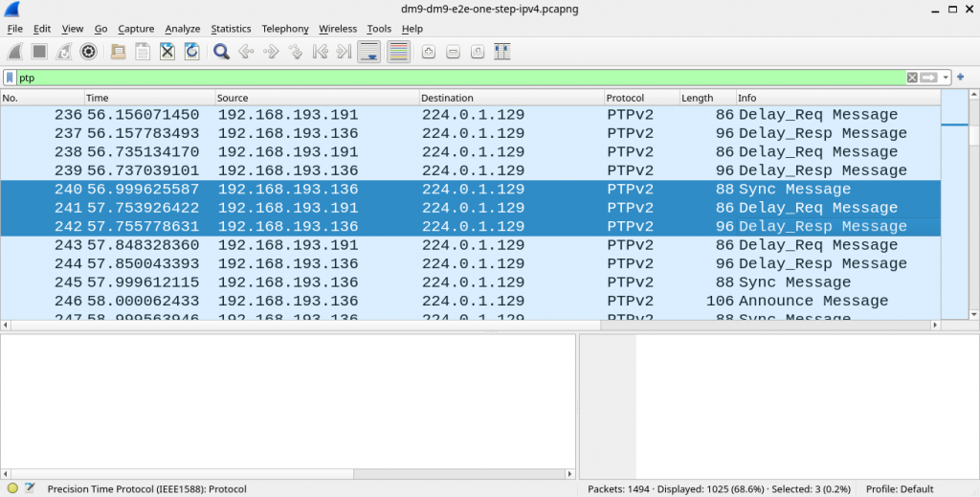The height and width of the screenshot is (497, 980).
Task: Go back in packet history
Action: [246, 52]
